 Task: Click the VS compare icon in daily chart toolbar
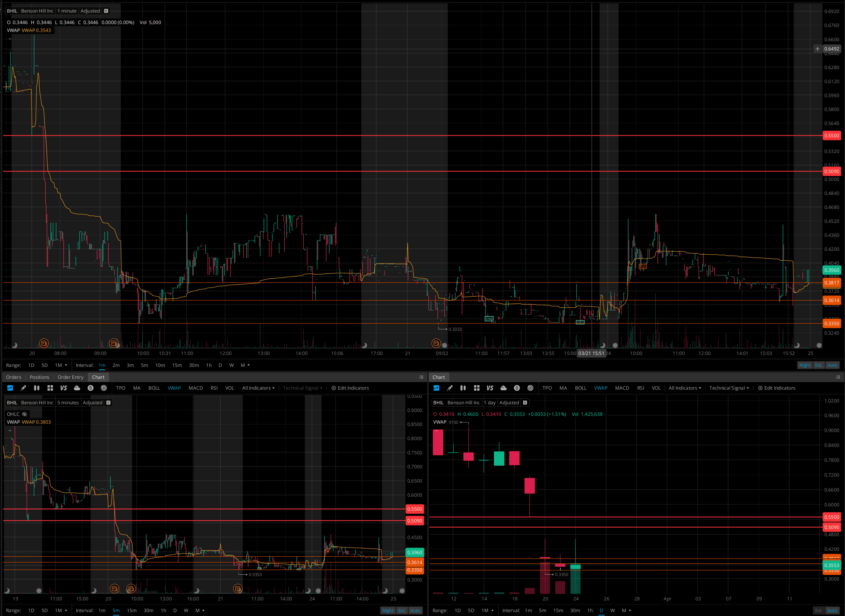tap(490, 388)
